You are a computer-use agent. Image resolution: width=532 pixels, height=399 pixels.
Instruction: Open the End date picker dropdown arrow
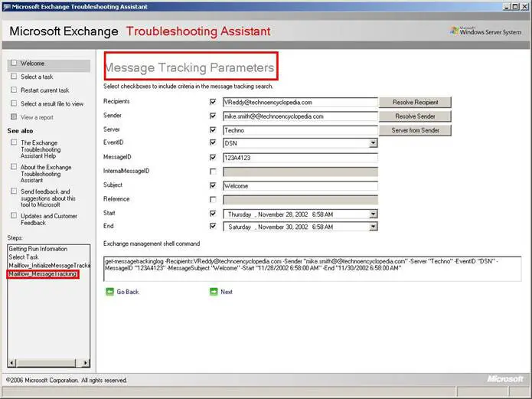(373, 227)
